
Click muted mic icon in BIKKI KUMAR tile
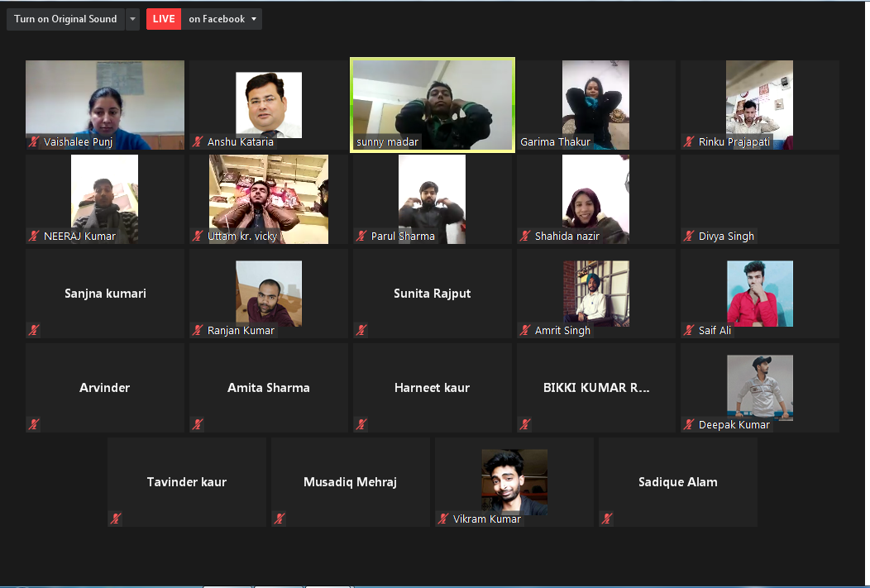525,424
